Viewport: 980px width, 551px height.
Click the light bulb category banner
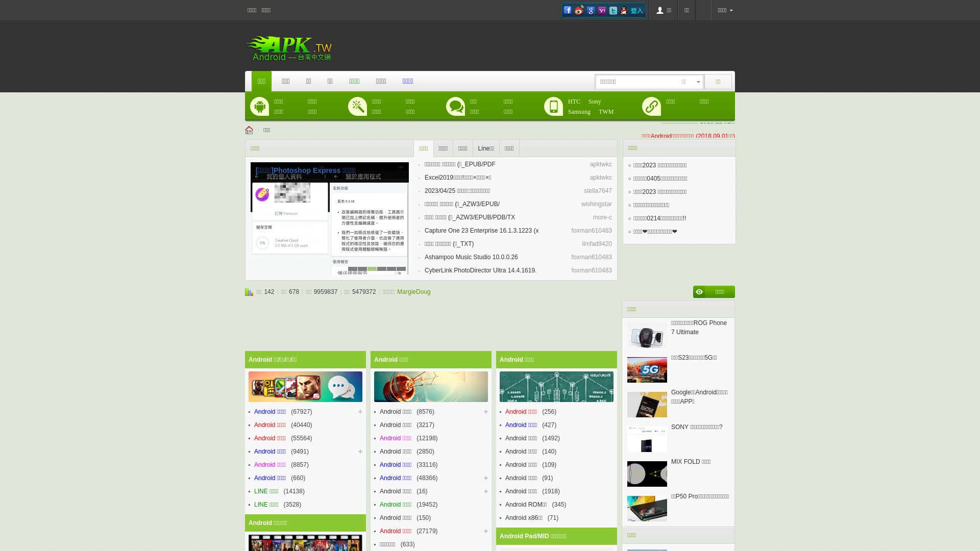[431, 387]
